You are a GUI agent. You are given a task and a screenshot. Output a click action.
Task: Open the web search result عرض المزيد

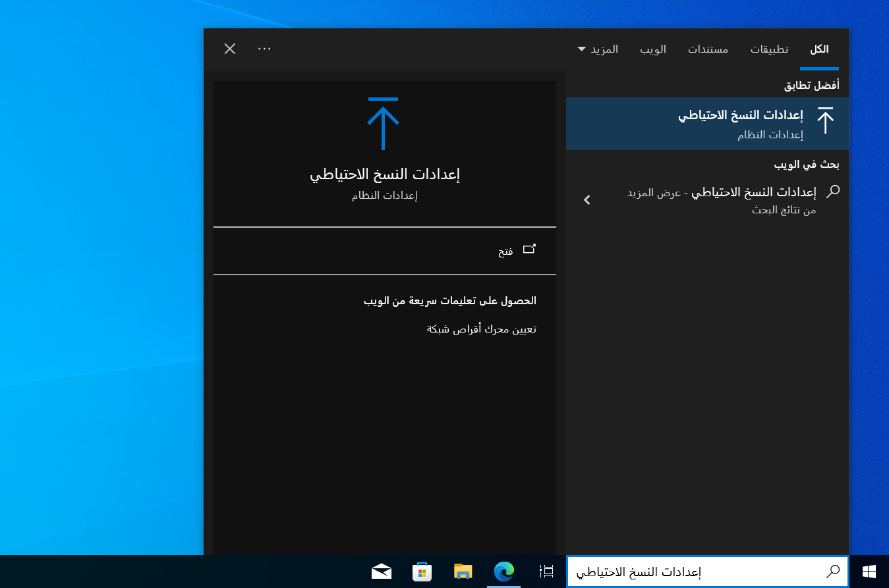pyautogui.click(x=708, y=200)
